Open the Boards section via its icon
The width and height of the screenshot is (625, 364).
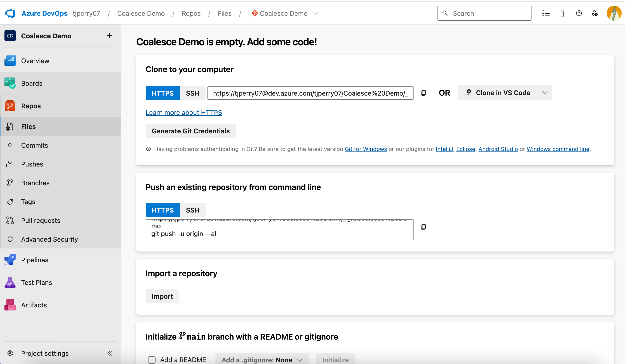[x=10, y=83]
